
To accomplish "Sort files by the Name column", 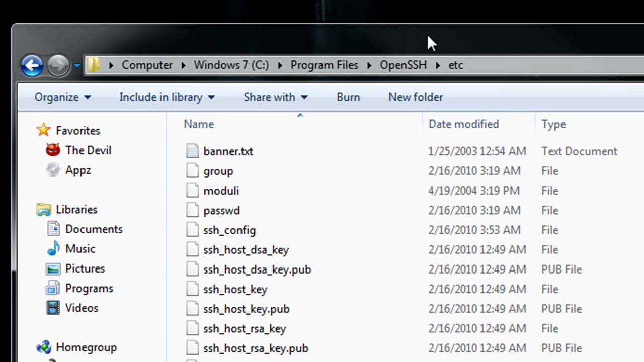I will (199, 124).
